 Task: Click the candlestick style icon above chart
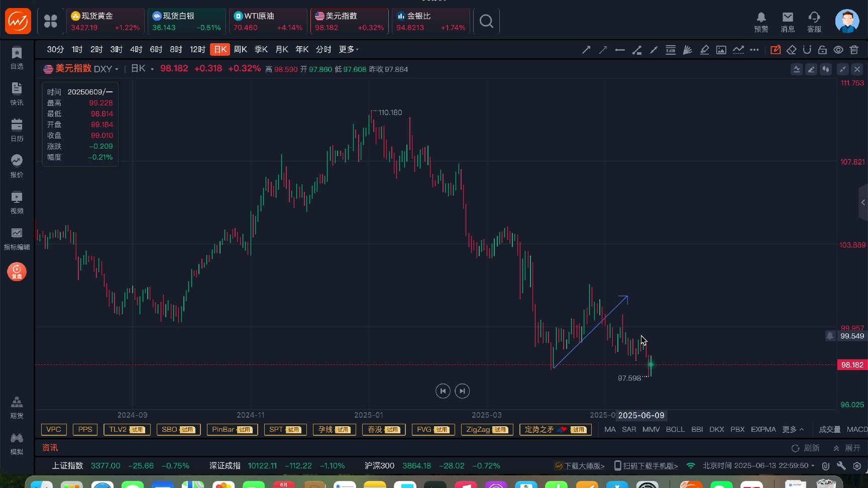[826, 69]
